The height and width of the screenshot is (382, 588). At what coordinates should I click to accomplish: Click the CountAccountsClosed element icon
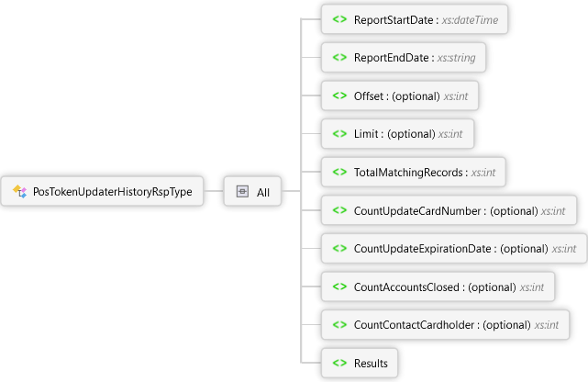338,287
